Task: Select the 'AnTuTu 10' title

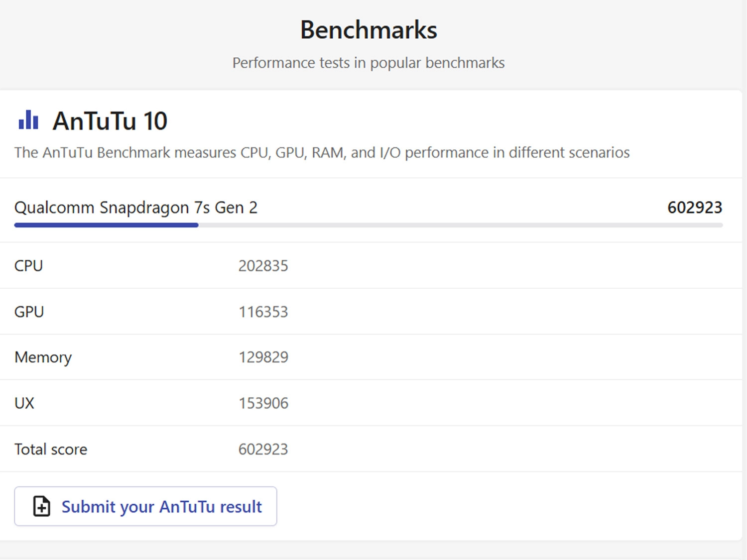Action: pyautogui.click(x=110, y=121)
